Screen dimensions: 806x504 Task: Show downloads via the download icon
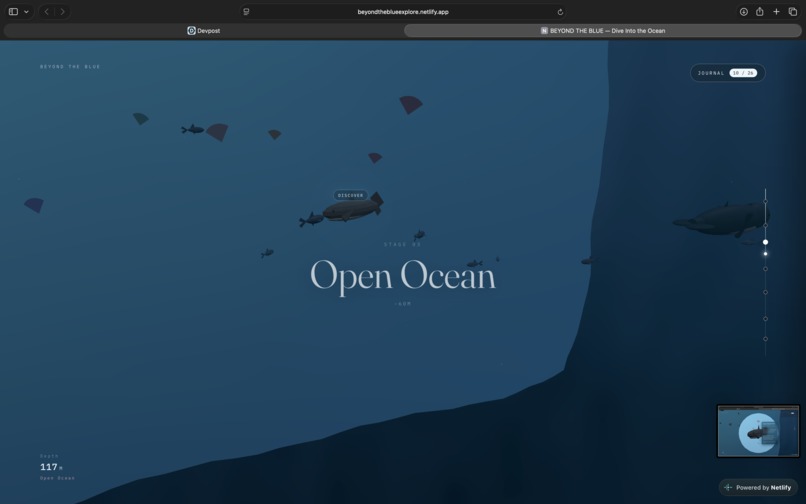(x=743, y=11)
